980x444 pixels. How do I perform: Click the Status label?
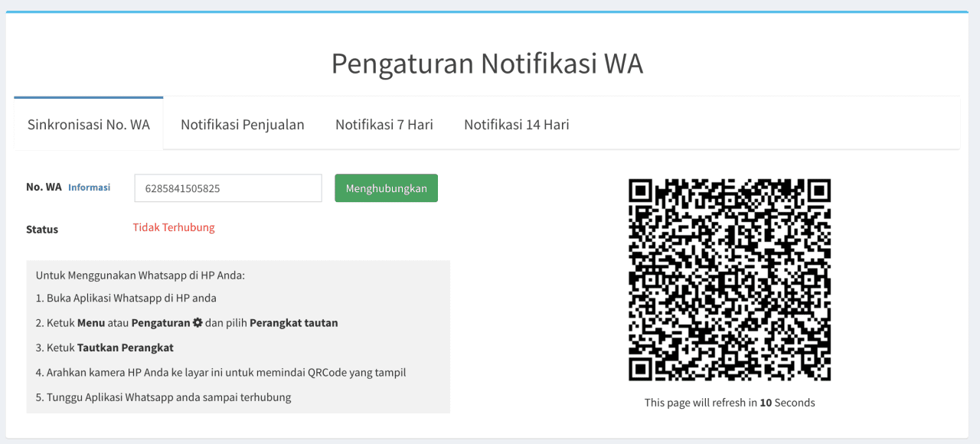point(42,229)
